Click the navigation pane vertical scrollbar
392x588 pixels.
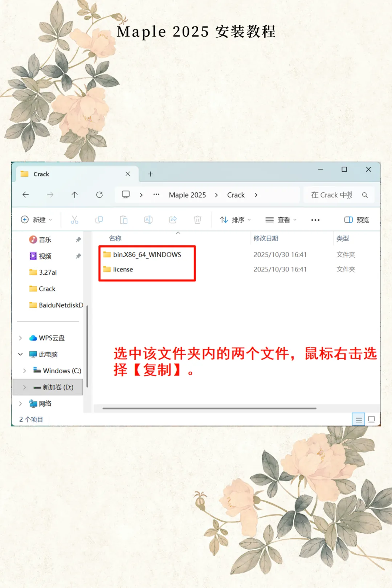point(87,347)
